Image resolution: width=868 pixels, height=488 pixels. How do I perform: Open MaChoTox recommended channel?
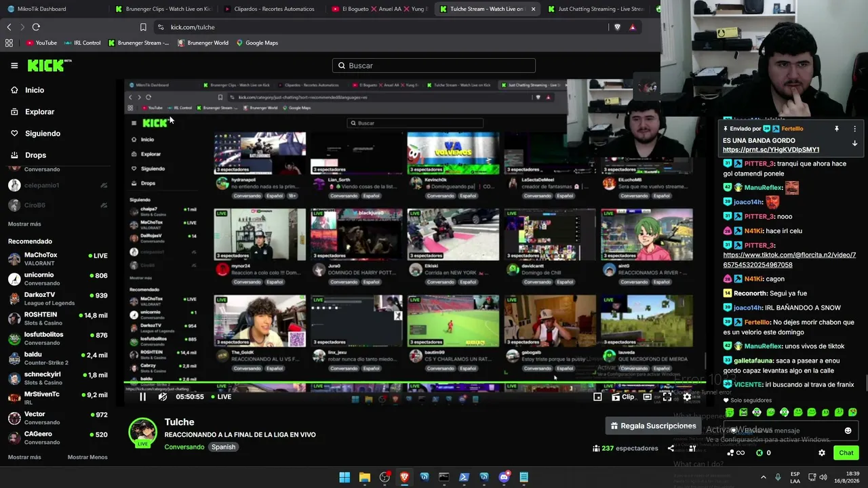(x=58, y=259)
